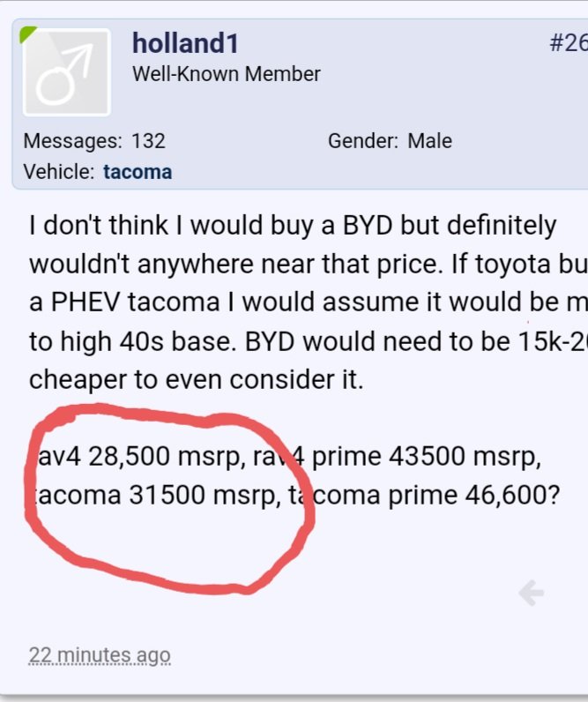Click the "tacoma prime 46,600?" text
Viewport: 588px width, 702px height.
pos(424,495)
